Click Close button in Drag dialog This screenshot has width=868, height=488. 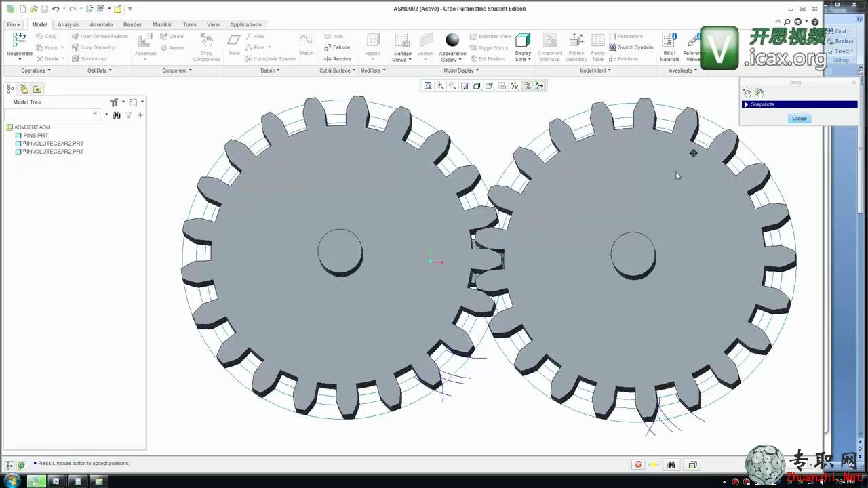[x=800, y=119]
